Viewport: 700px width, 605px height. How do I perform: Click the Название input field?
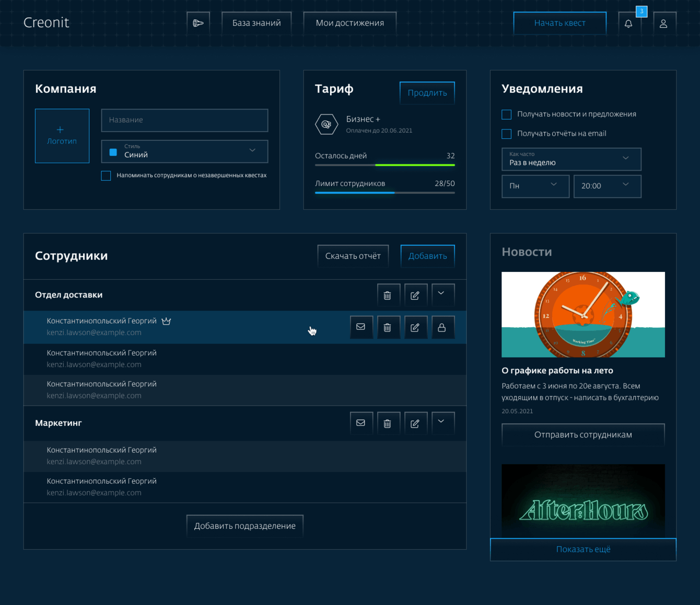point(184,121)
